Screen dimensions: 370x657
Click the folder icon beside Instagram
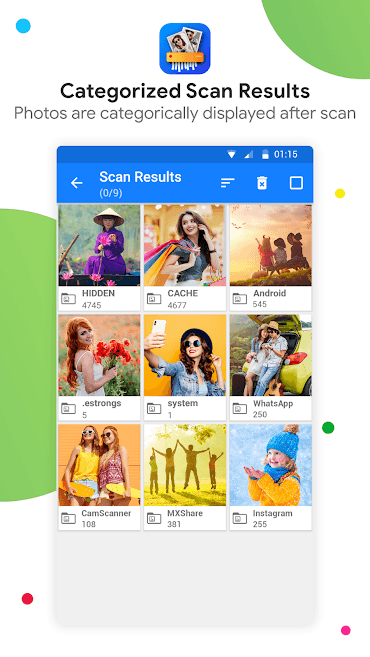click(240, 518)
